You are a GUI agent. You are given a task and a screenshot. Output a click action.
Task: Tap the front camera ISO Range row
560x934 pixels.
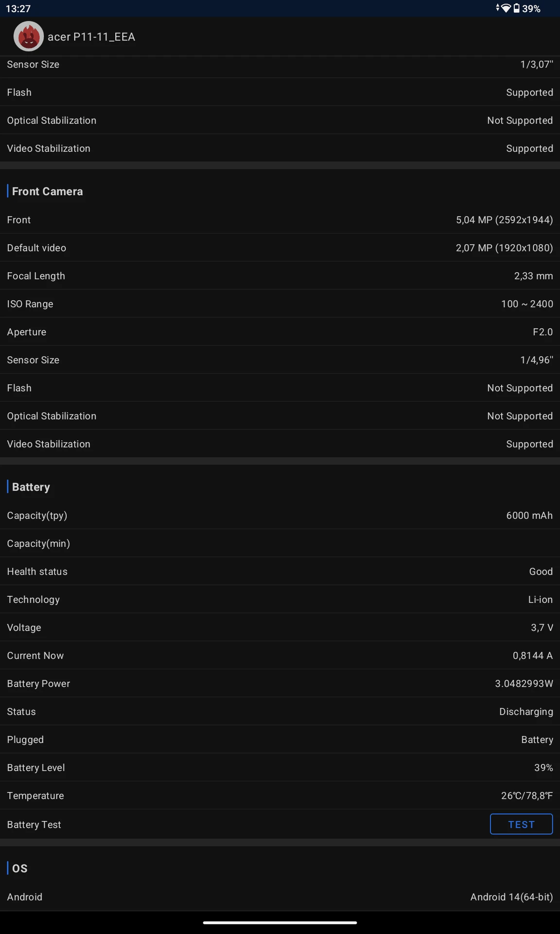[280, 304]
